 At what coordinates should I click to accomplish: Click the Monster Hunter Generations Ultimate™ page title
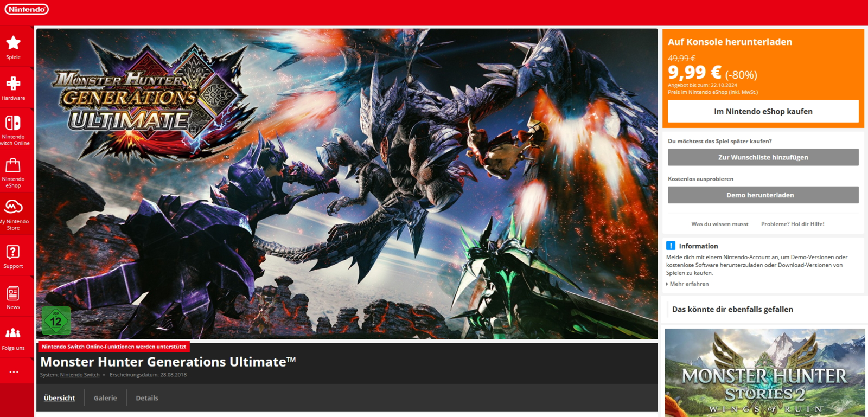click(x=168, y=362)
